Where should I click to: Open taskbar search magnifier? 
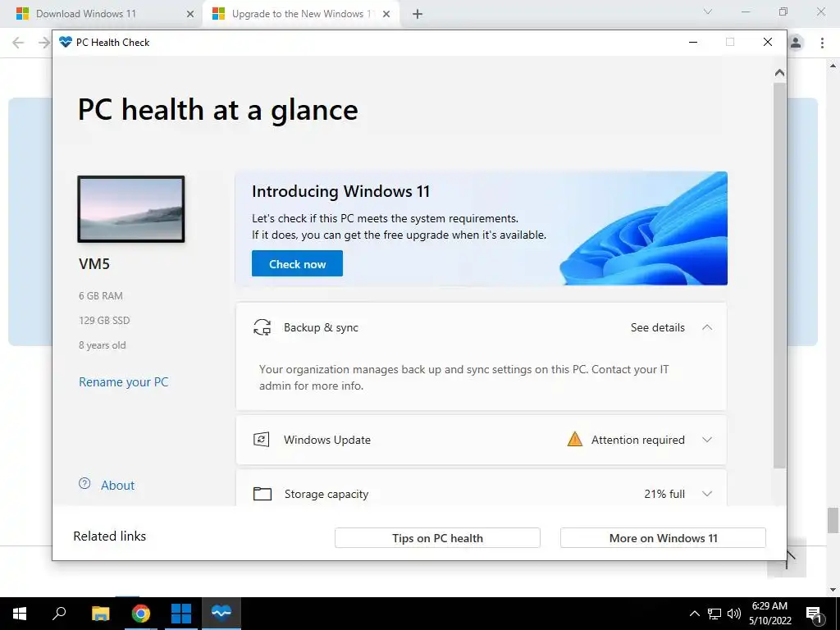[x=59, y=614]
